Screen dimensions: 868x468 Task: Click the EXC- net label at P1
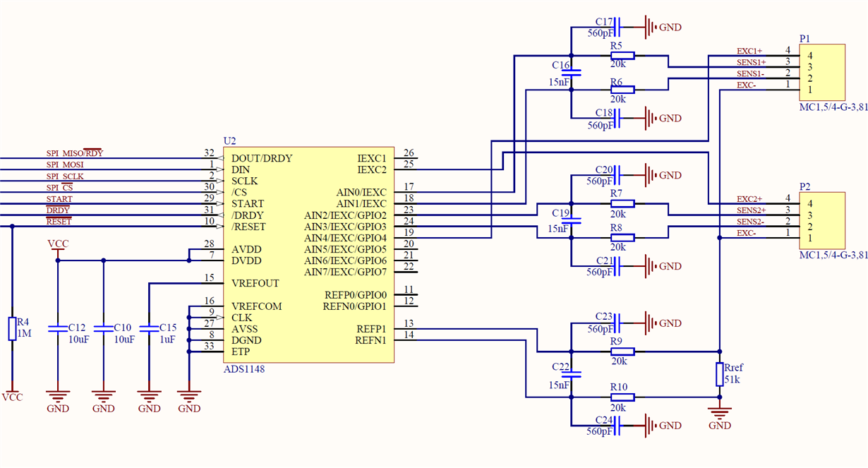(747, 85)
